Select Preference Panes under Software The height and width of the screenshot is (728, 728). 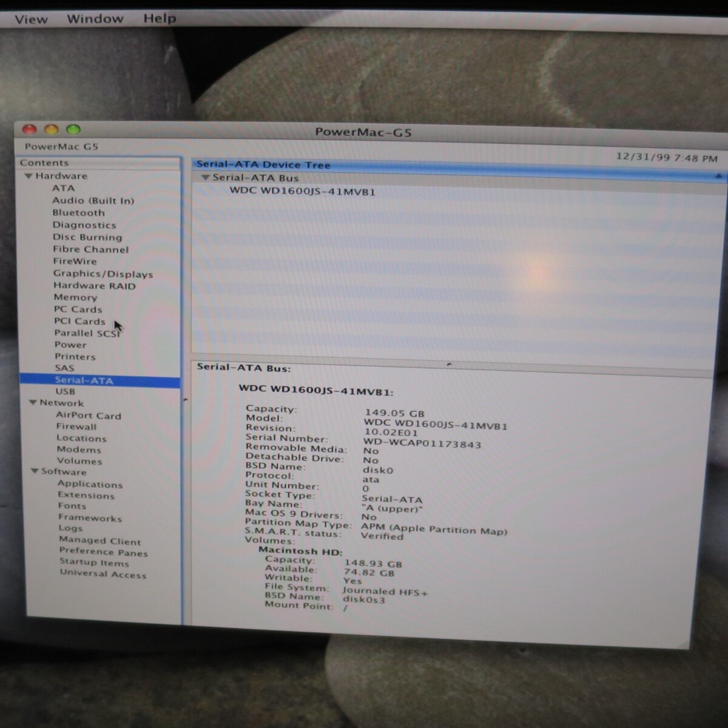pyautogui.click(x=103, y=551)
